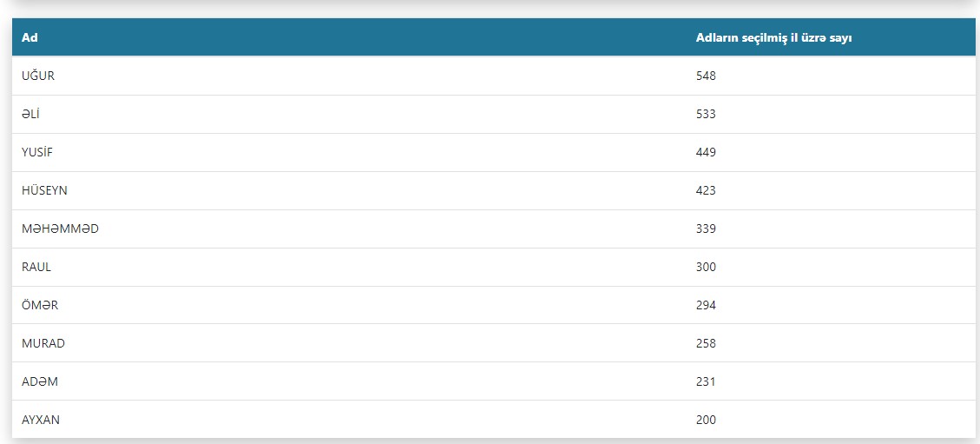
Task: Select the UĞUR name cell
Action: click(38, 76)
